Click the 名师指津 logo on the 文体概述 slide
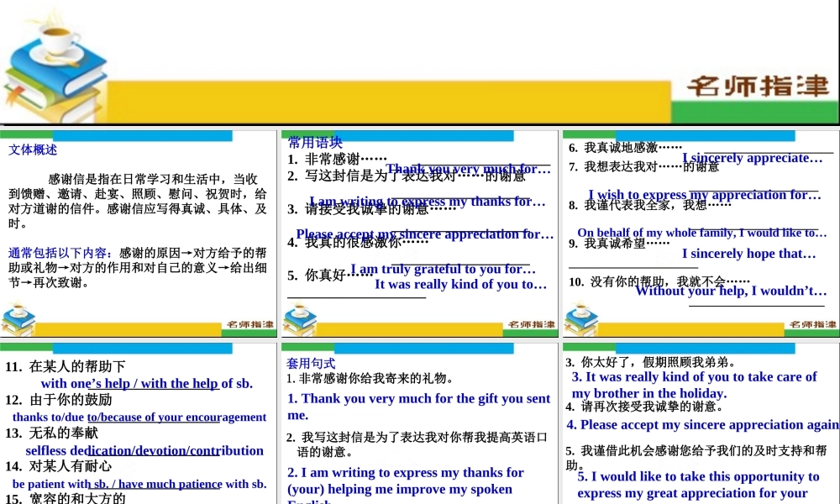840x504 pixels. tap(252, 323)
